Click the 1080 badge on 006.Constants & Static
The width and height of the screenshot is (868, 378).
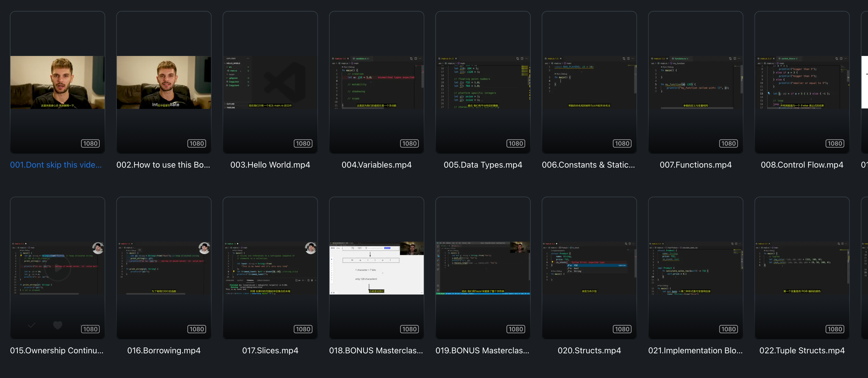(622, 143)
